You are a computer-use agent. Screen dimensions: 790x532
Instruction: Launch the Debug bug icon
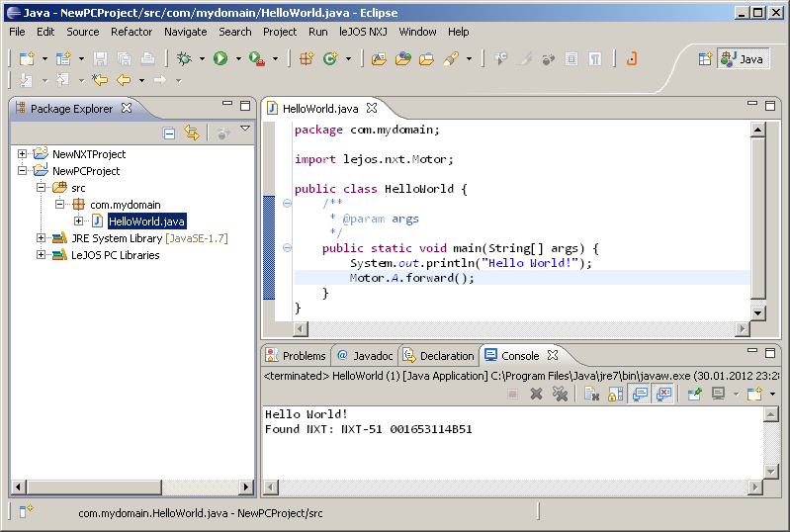tap(184, 59)
